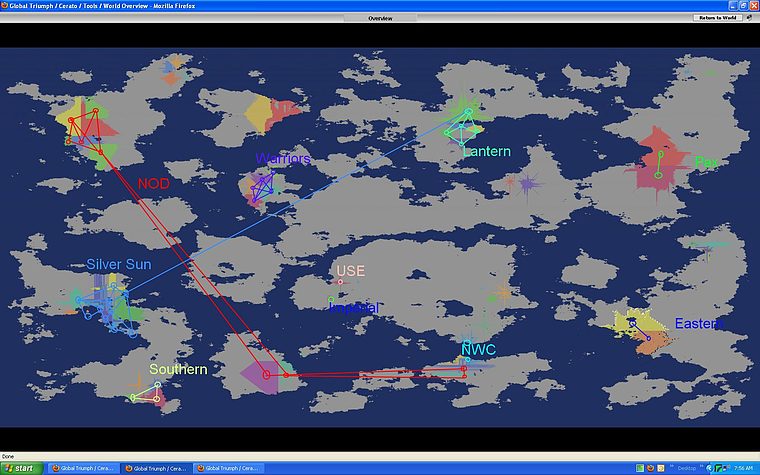The height and width of the screenshot is (475, 760).
Task: Click the Eastern alliance label
Action: click(x=699, y=323)
